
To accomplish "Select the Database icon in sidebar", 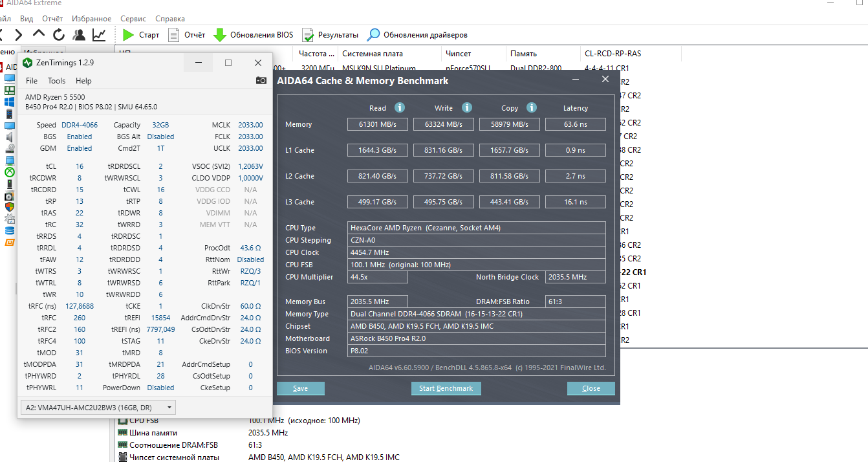I will click(10, 230).
